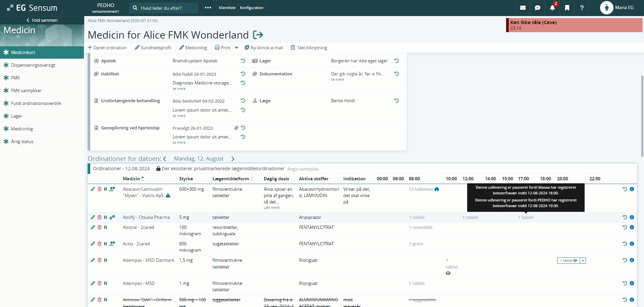Show history for the Abacavir/Lamivudin row
This screenshot has width=644, height=307.
point(625,189)
